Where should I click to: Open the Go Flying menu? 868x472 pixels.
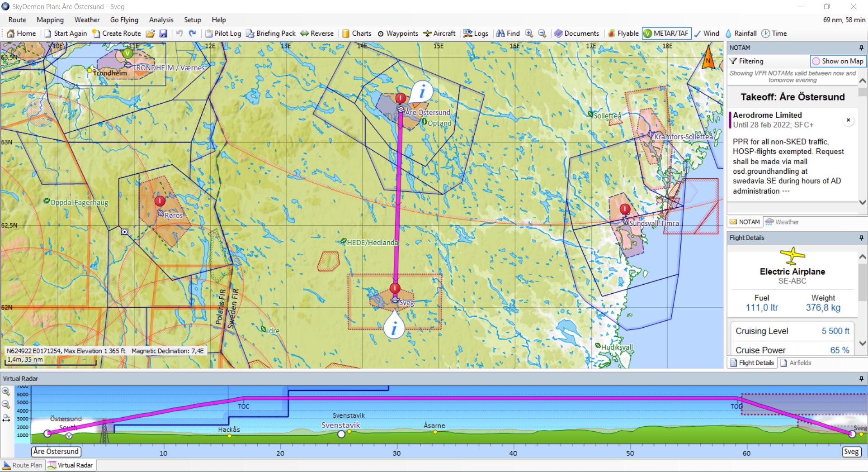(124, 20)
